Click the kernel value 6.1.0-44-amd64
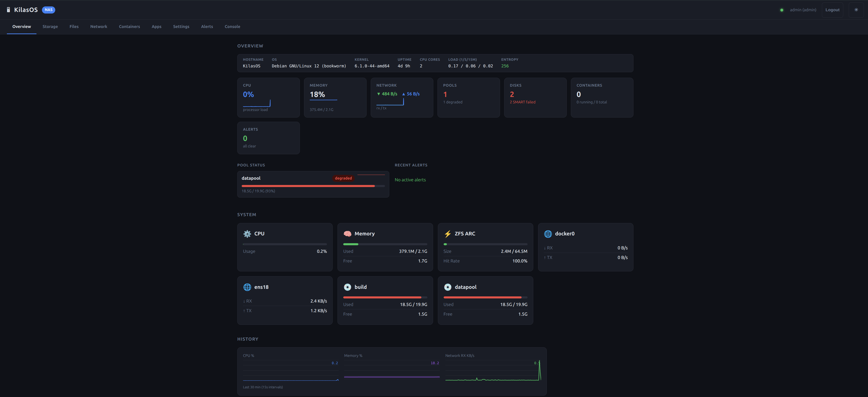Screen dimensions: 868x397 [x=372, y=66]
